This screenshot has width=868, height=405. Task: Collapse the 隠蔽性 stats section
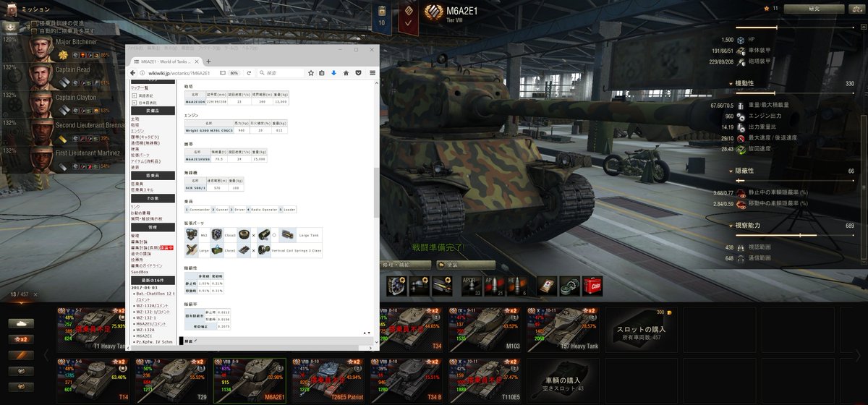731,170
